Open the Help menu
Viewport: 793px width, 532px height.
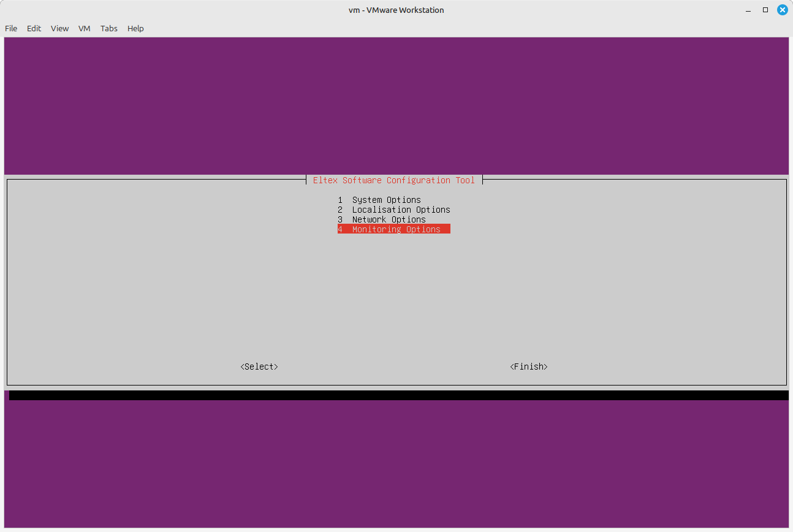[x=135, y=28]
